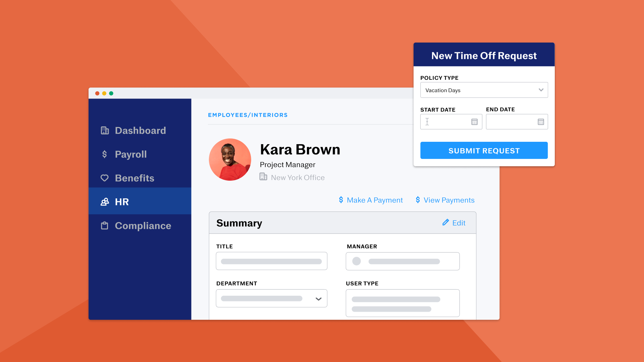
Task: Select the Dashboard icon in the sidebar
Action: click(x=105, y=130)
